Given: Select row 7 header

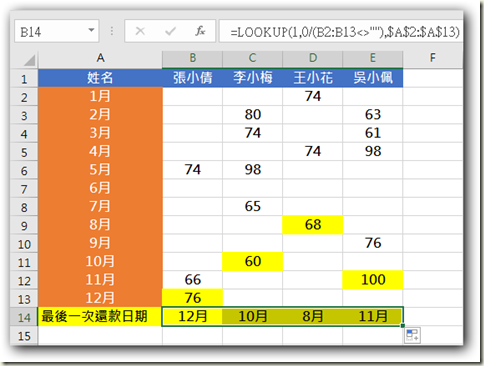Looking at the screenshot, I should pyautogui.click(x=24, y=189).
